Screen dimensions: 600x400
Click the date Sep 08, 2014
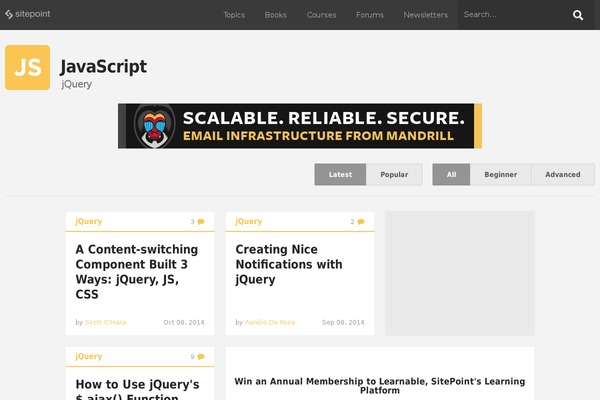[x=343, y=322]
